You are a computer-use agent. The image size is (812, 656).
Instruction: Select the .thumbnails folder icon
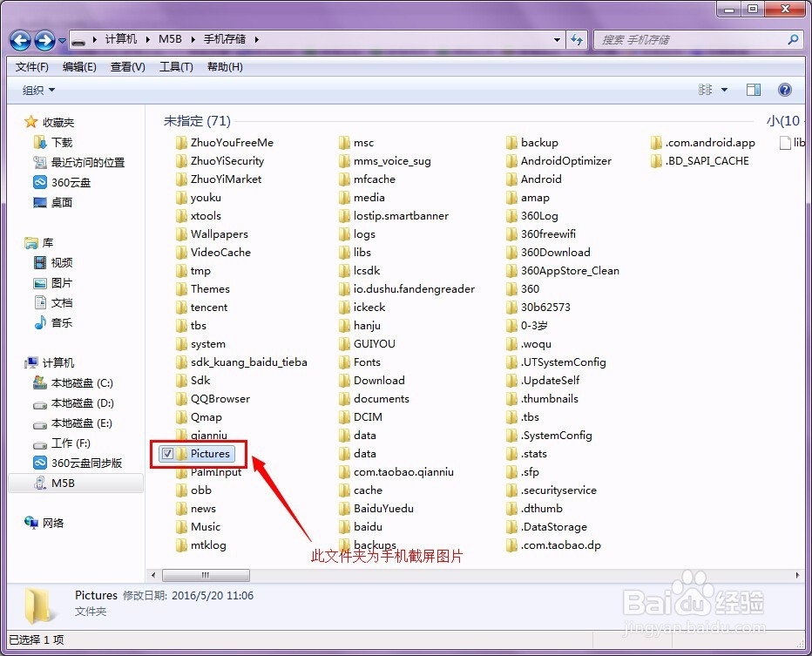point(511,399)
